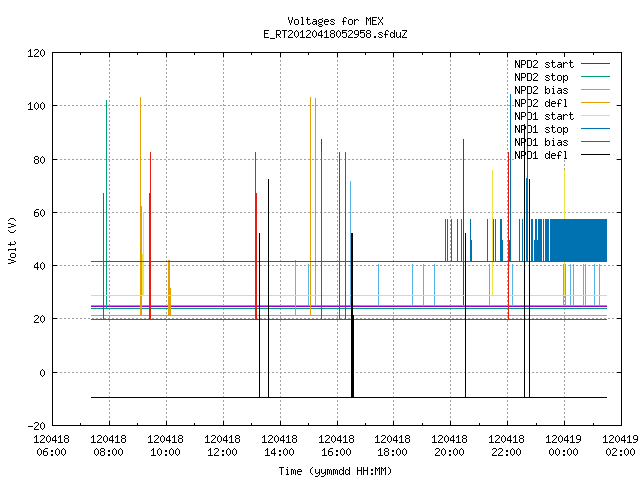
Task: Click the "NPD2 bias" legend label
Action: point(541,90)
